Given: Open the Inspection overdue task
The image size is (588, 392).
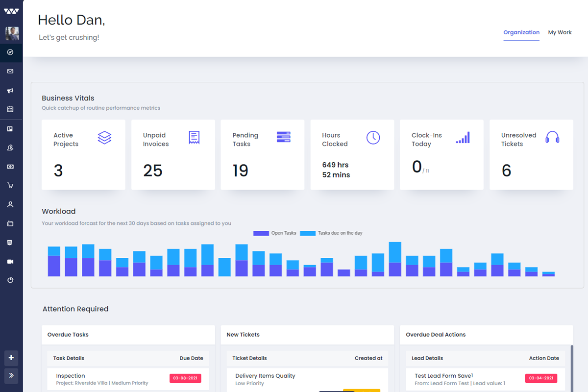Looking at the screenshot, I should pos(70,376).
